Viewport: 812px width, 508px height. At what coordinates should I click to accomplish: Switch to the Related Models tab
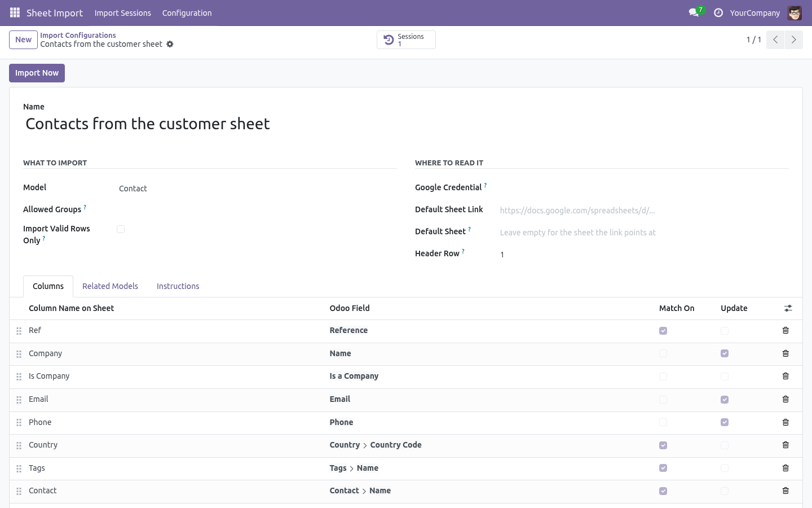click(x=110, y=286)
